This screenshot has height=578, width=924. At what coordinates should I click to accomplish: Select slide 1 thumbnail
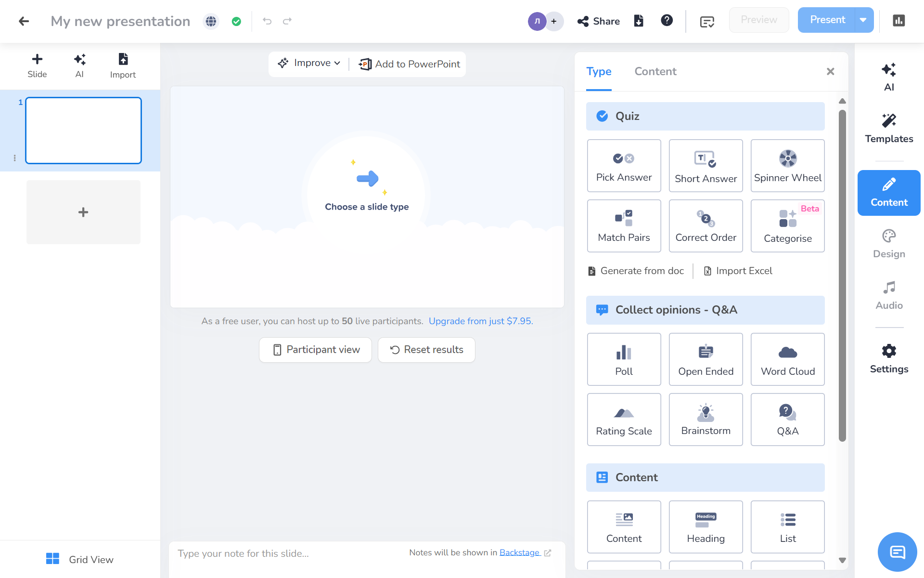point(83,131)
